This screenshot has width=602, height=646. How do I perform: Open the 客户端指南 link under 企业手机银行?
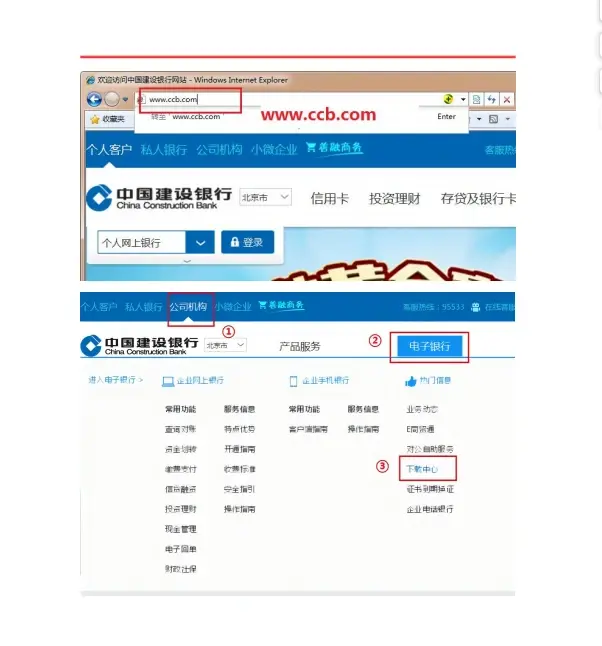click(x=308, y=429)
